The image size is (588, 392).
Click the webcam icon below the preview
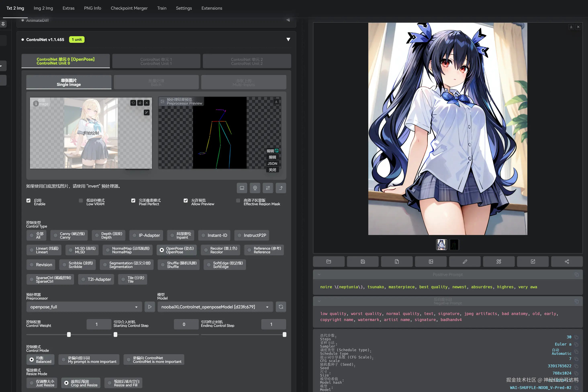(255, 188)
